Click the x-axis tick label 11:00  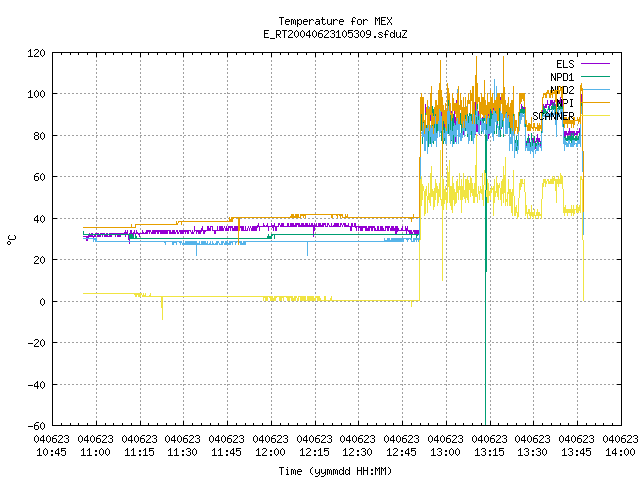point(96,453)
